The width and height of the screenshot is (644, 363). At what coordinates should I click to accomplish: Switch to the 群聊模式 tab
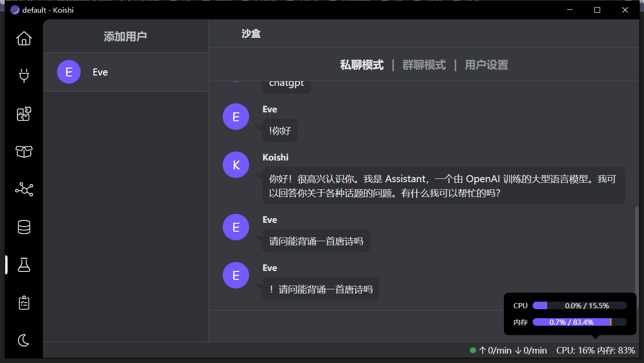pos(424,65)
